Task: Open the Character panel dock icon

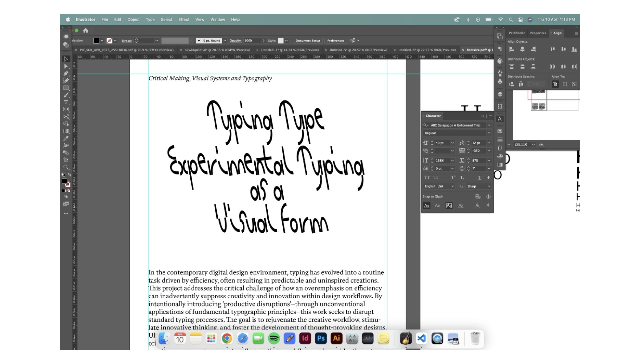Action: [500, 119]
